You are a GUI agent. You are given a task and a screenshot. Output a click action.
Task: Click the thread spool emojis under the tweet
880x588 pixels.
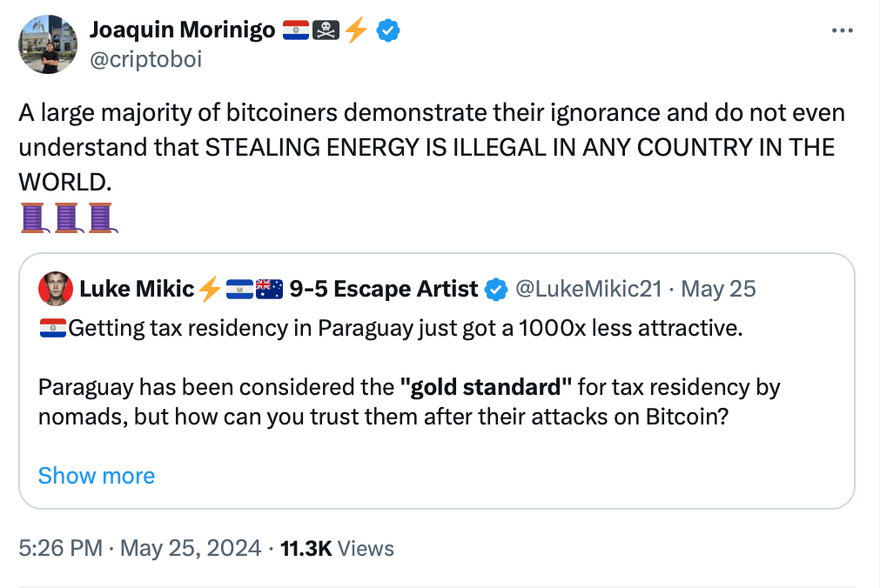click(69, 217)
